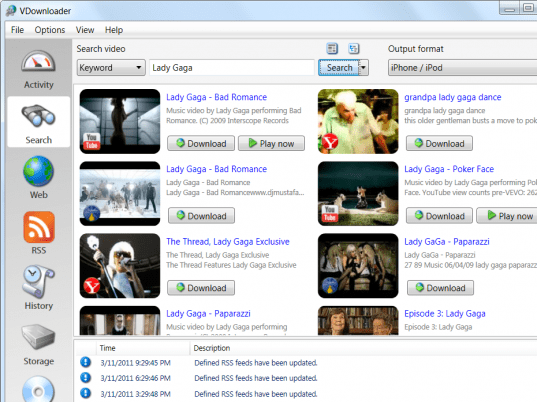The image size is (537, 402).
Task: Click the Lady Gaga search text field
Action: click(232, 67)
